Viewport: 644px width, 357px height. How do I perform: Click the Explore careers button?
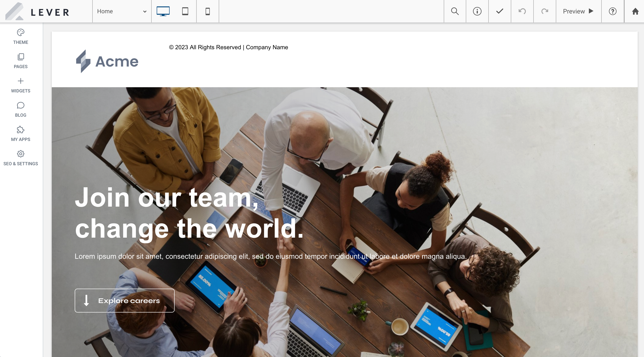click(124, 301)
